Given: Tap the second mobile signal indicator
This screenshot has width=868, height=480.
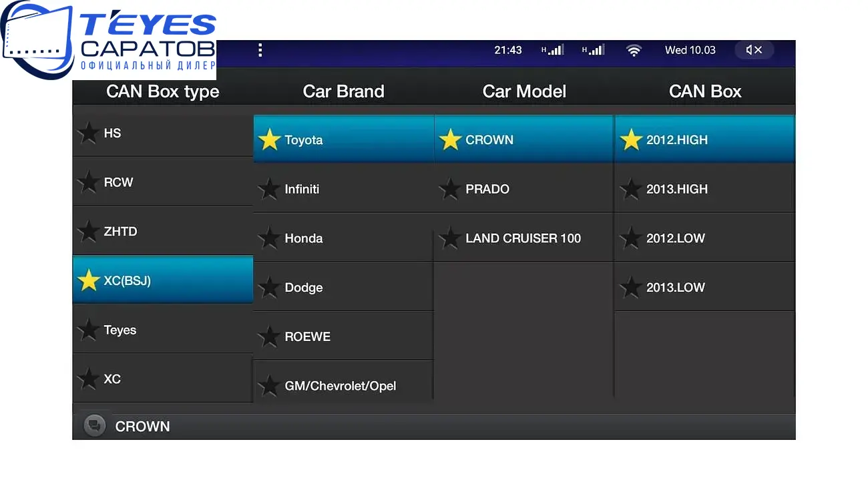Looking at the screenshot, I should (593, 50).
